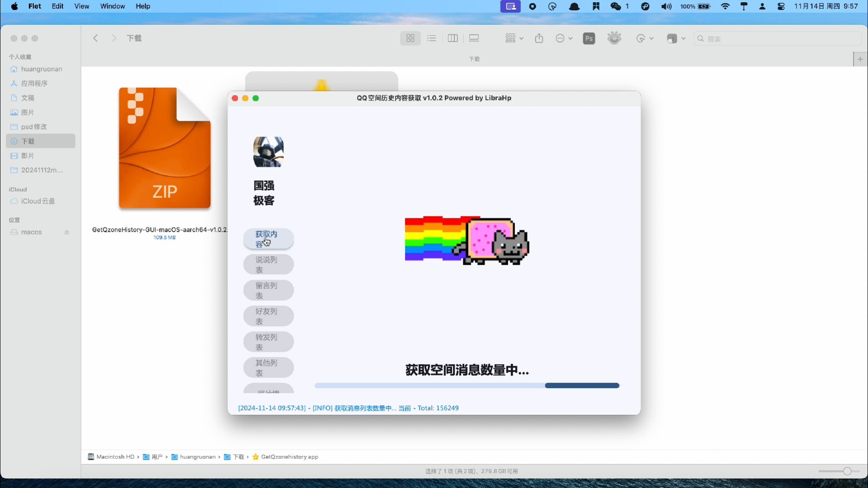Open the Apple menu

point(14,6)
